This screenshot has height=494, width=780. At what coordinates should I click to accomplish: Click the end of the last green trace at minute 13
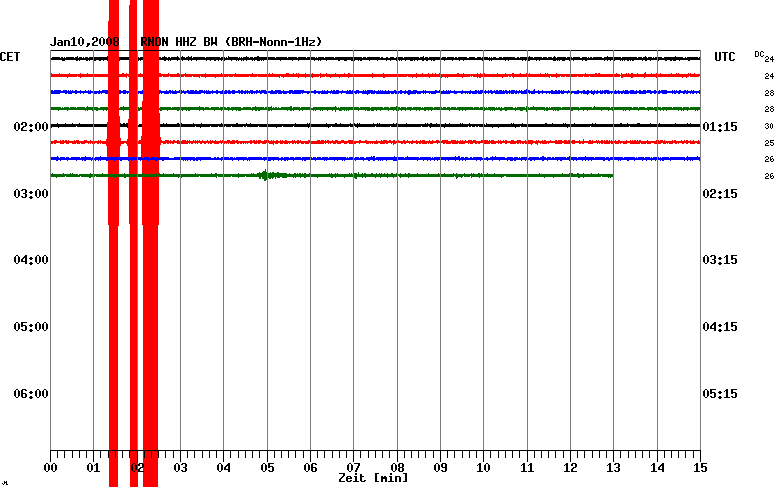coord(612,176)
